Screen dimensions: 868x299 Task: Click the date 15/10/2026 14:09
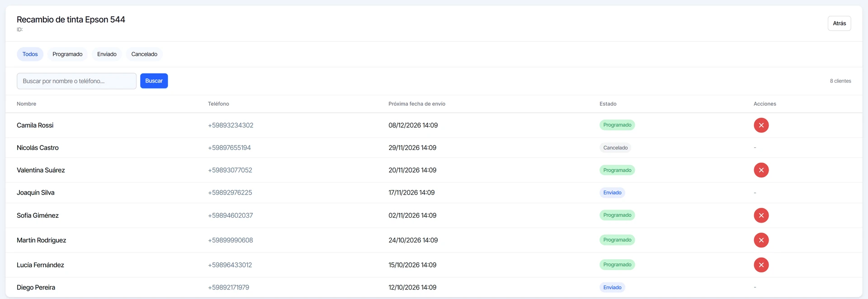[x=412, y=265]
